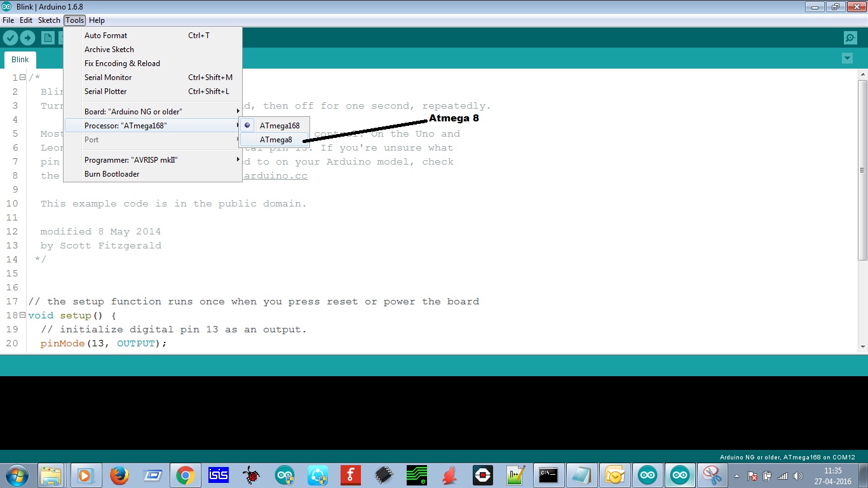Open the Help menu
This screenshot has height=488, width=868.
click(x=97, y=20)
